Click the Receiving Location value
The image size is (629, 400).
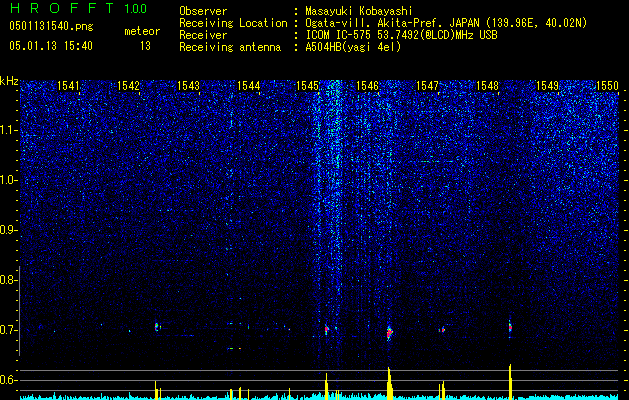pos(446,23)
